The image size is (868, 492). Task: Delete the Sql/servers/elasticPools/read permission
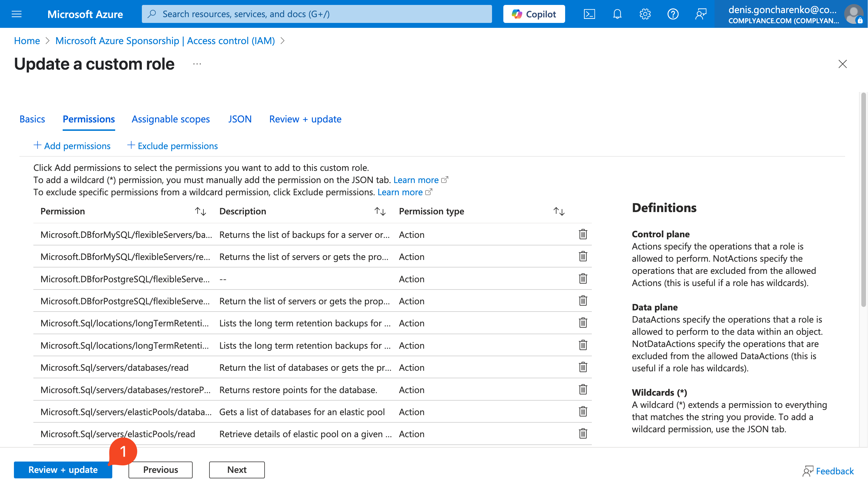[583, 433]
